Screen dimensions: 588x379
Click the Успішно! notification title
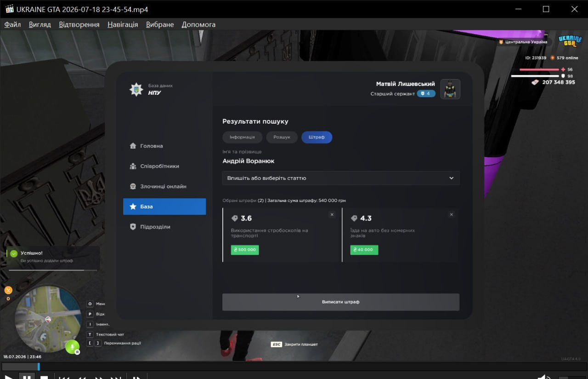coord(31,253)
